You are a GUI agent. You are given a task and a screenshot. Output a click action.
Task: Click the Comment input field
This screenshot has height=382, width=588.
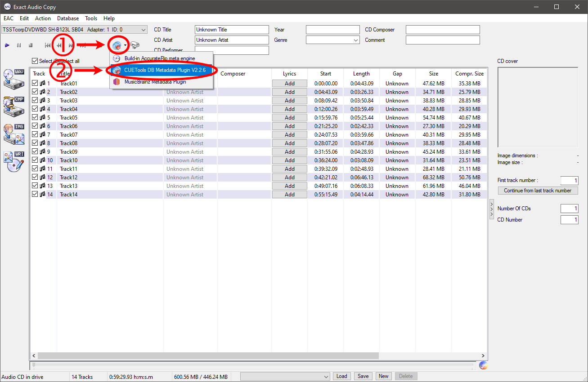[x=443, y=40]
